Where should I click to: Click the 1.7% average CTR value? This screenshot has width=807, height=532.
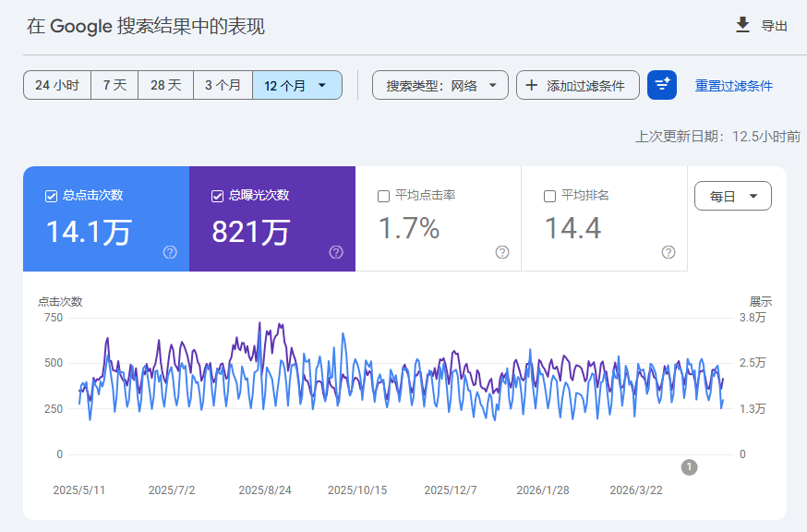[409, 228]
